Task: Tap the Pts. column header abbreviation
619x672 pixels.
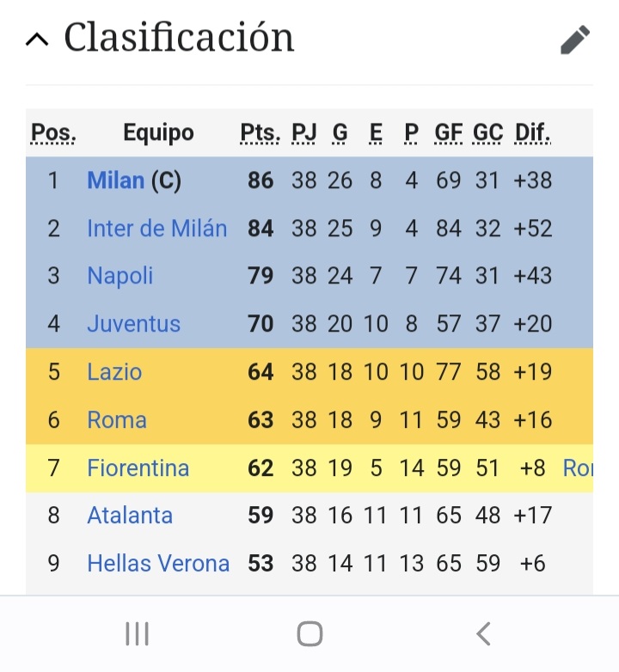Action: click(x=260, y=132)
